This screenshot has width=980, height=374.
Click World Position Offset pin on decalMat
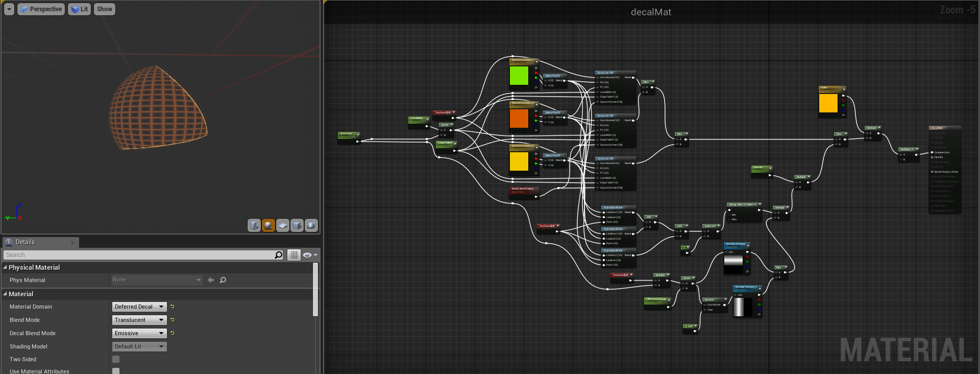coord(932,172)
